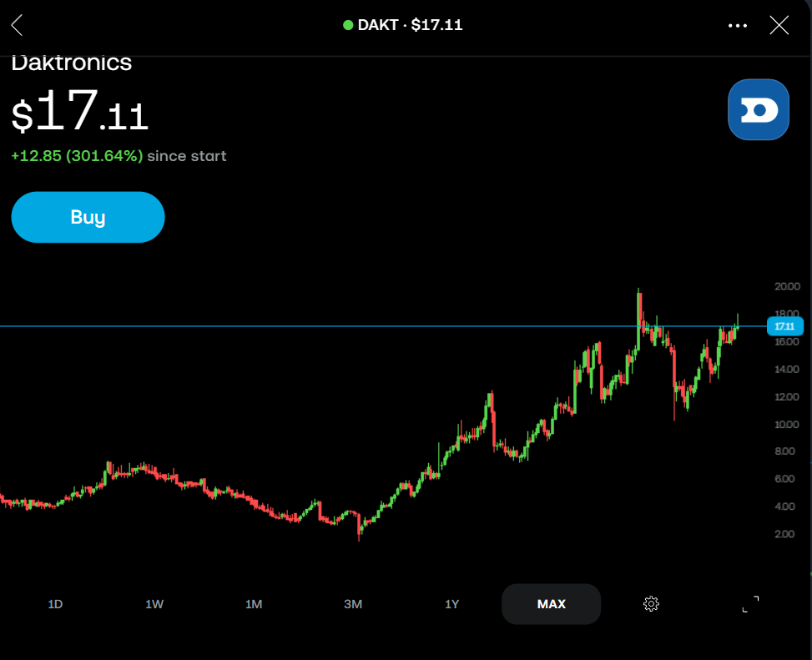Click the 20.00 price axis label
812x660 pixels.
coord(787,286)
